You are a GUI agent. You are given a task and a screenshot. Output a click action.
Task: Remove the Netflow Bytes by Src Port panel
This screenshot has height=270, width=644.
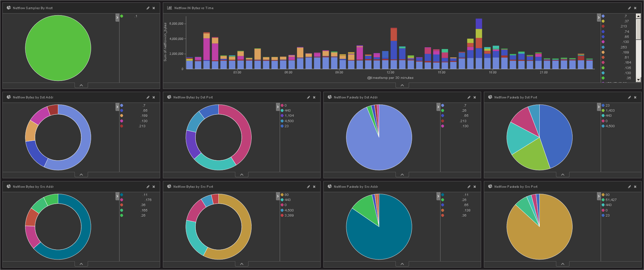(314, 187)
